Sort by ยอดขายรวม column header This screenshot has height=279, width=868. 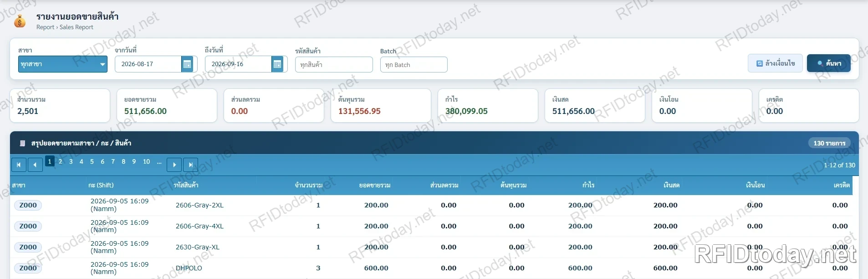click(x=375, y=185)
